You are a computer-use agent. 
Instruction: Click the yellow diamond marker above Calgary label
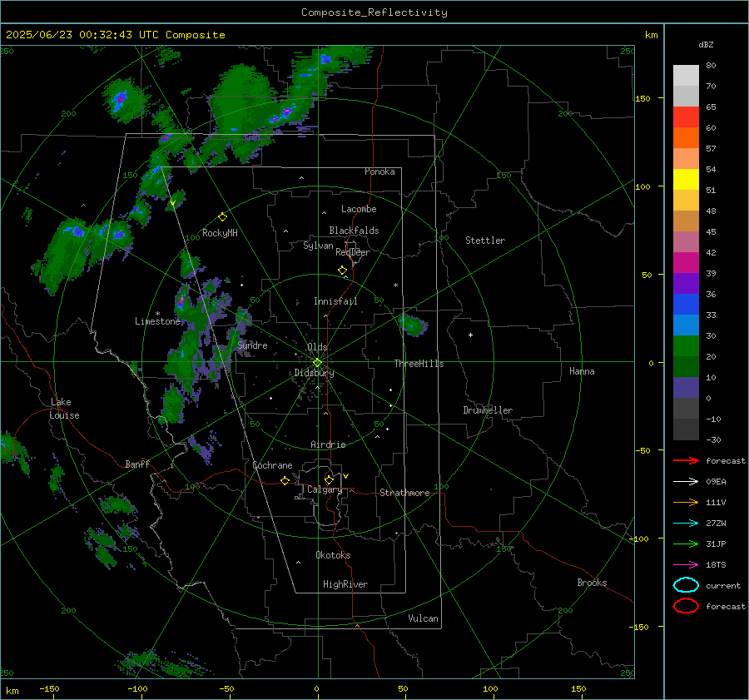[329, 479]
